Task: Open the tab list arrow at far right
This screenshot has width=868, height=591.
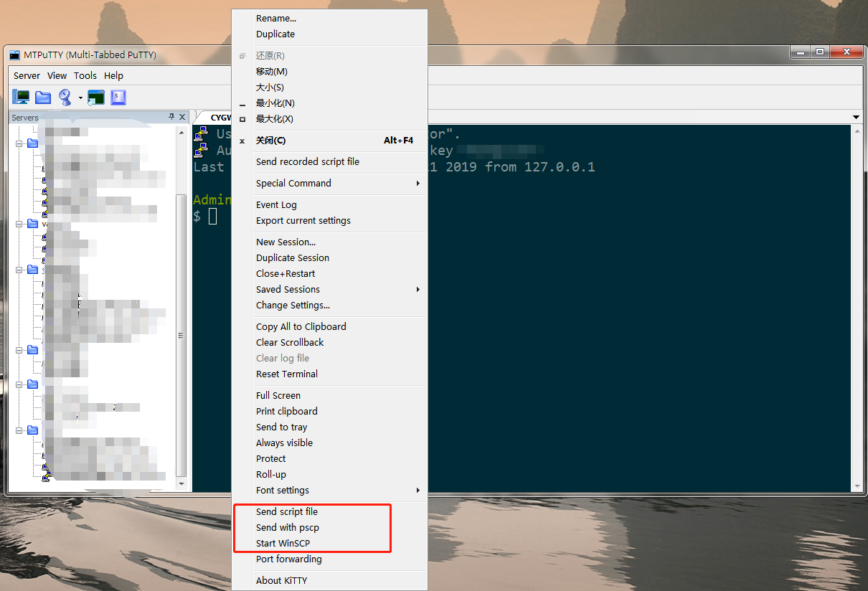Action: pyautogui.click(x=856, y=117)
